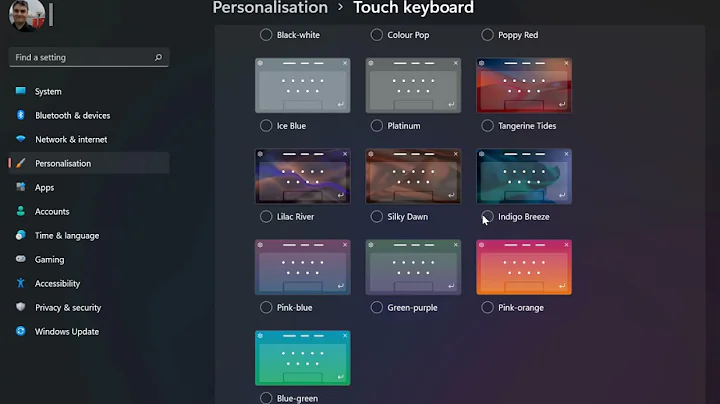Click the user profile avatar picture
Screen dimensions: 720x404
pos(27,15)
